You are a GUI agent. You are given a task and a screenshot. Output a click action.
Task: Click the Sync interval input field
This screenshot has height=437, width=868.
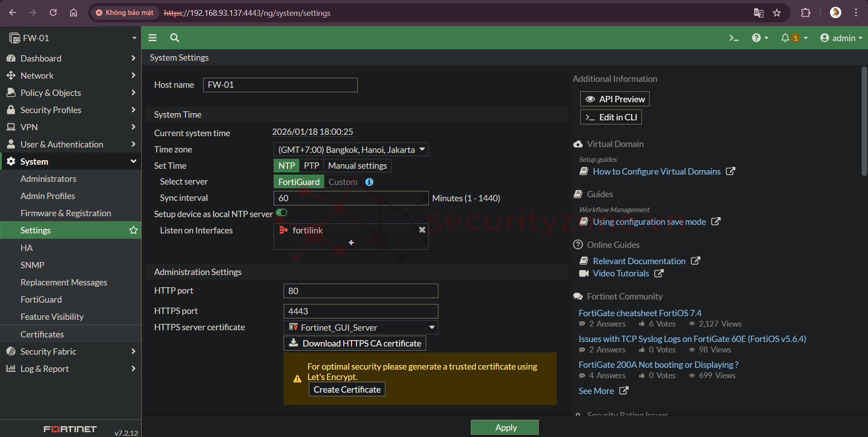tap(351, 198)
